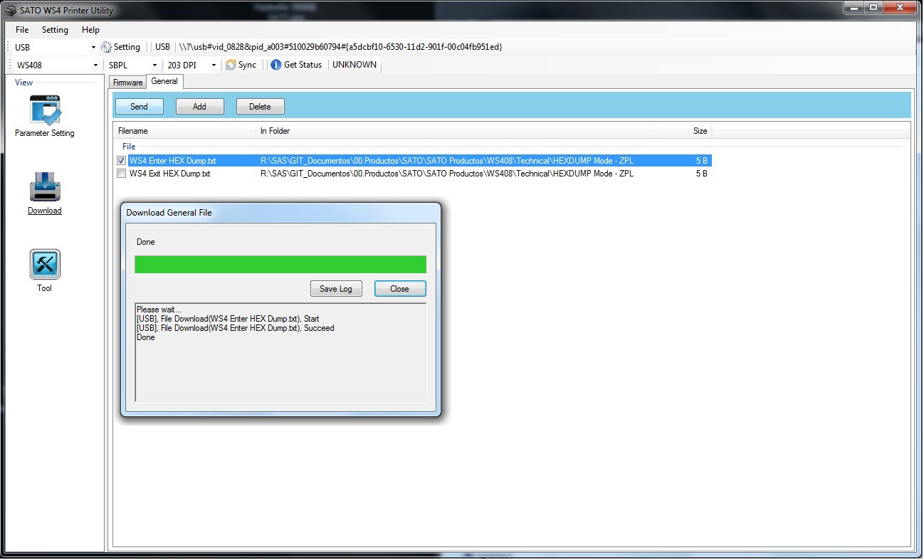Open the Parameter Setting view icon
The height and width of the screenshot is (560, 924).
(x=45, y=110)
